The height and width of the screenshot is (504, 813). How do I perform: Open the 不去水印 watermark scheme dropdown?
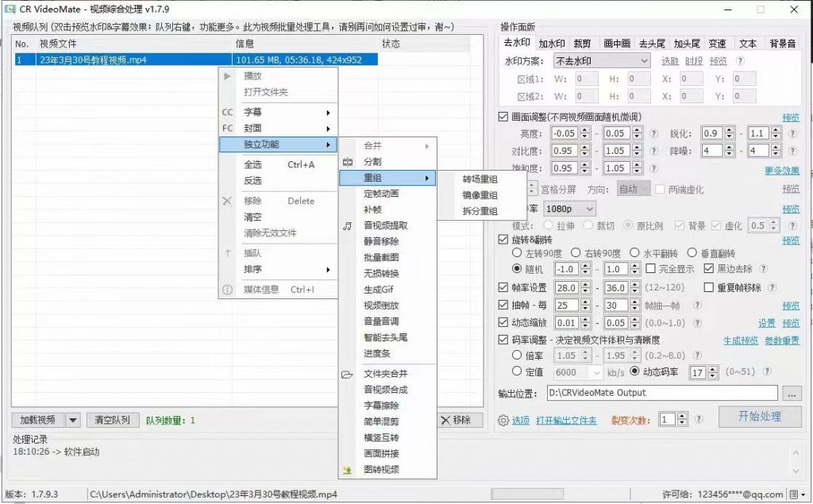click(601, 60)
